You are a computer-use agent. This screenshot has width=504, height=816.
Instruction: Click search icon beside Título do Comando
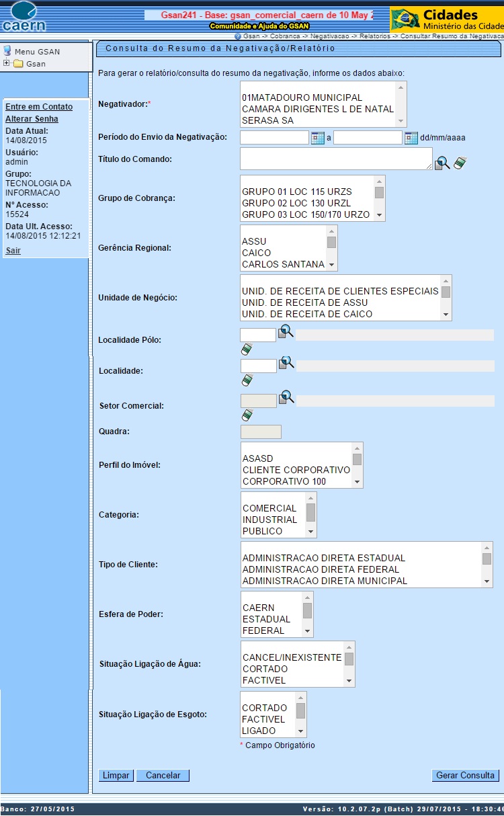point(442,163)
